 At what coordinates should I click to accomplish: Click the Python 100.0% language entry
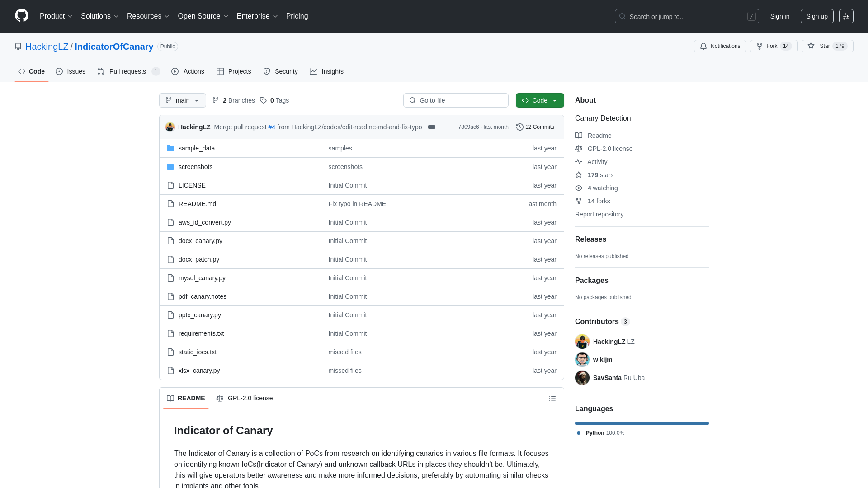[x=601, y=433]
